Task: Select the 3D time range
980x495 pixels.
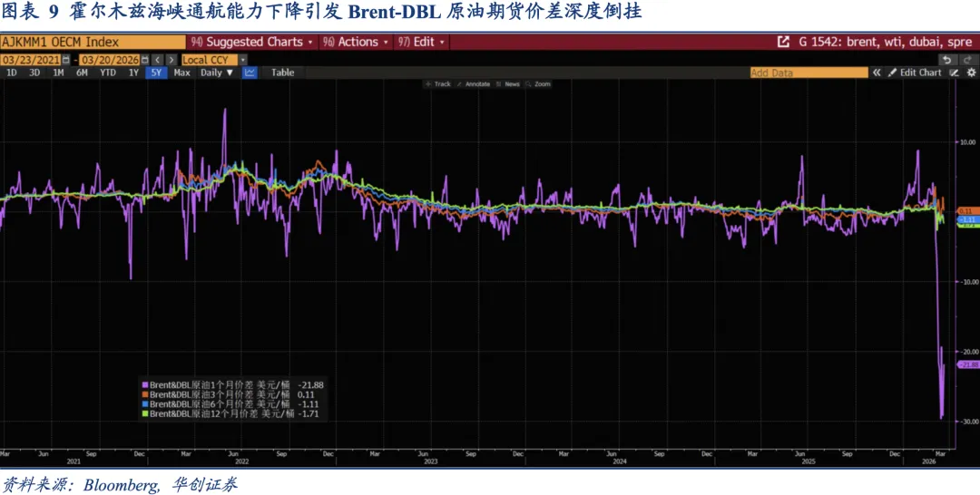Action: click(x=34, y=73)
